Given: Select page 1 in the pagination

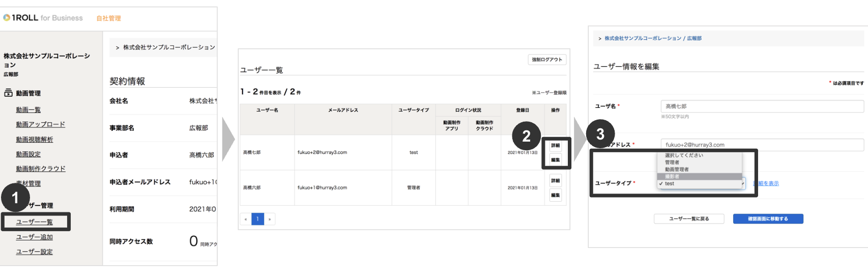Looking at the screenshot, I should [x=257, y=219].
